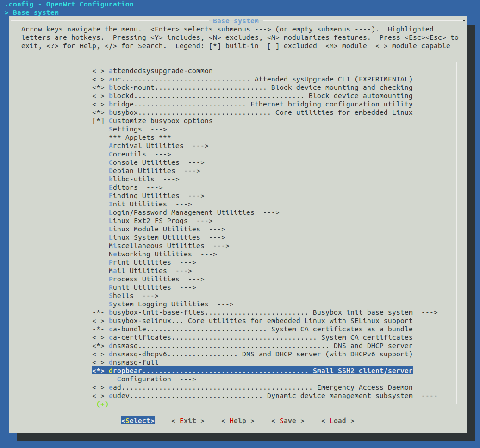Open Login/Password Management Utilities submenu
The height and width of the screenshot is (448, 480).
[194, 212]
